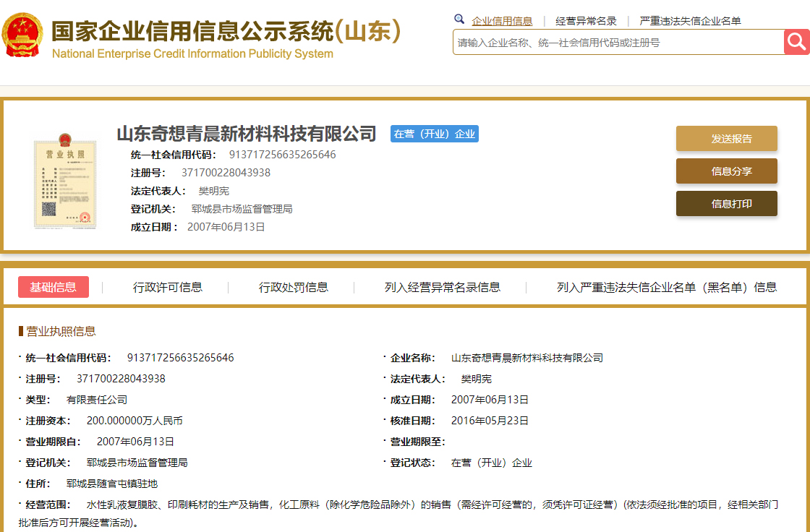Click the small magnifier icon beside 企业信用信息
The height and width of the screenshot is (532, 810).
459,20
